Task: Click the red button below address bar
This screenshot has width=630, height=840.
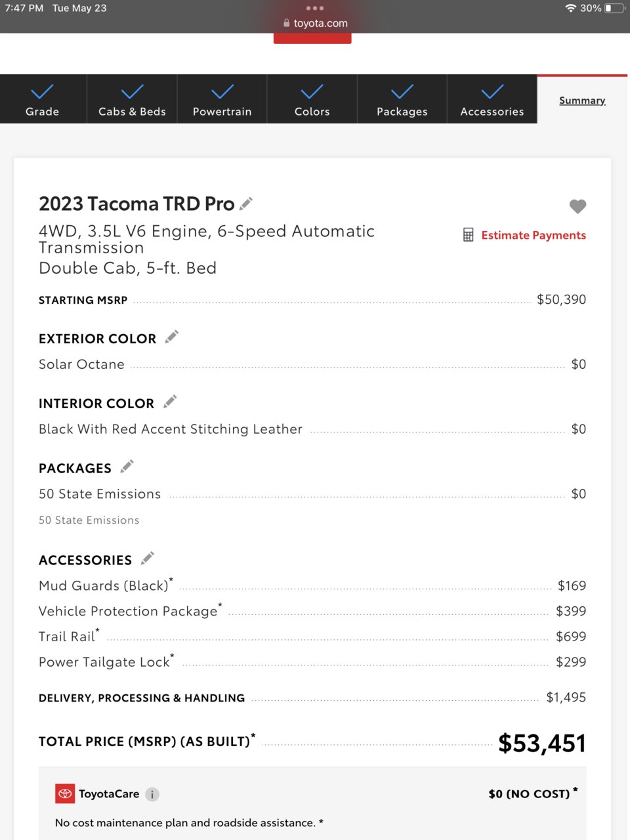Action: tap(312, 39)
